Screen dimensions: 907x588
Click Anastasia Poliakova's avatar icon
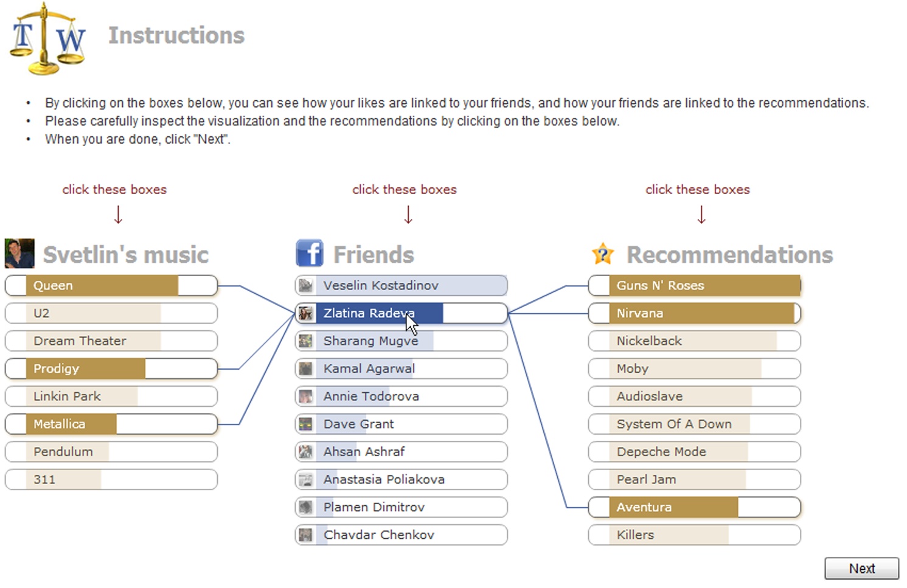306,480
